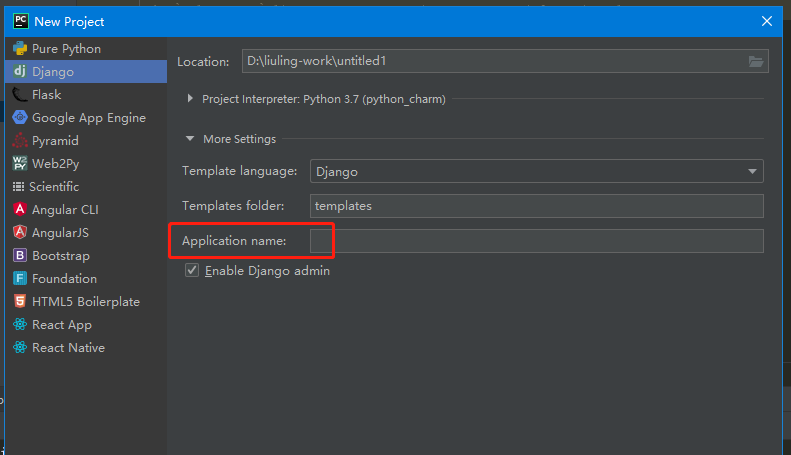Select the Pure Python project type icon
Viewport: 791px width, 455px height.
[20, 49]
